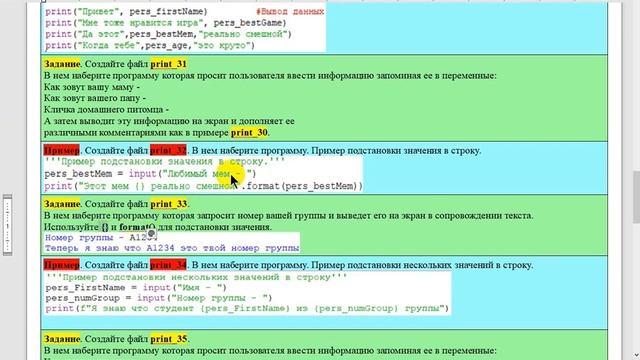Viewport: 640px width, 360px height.
Task: Click the instruction line under the print_35 heading
Action: (270, 350)
